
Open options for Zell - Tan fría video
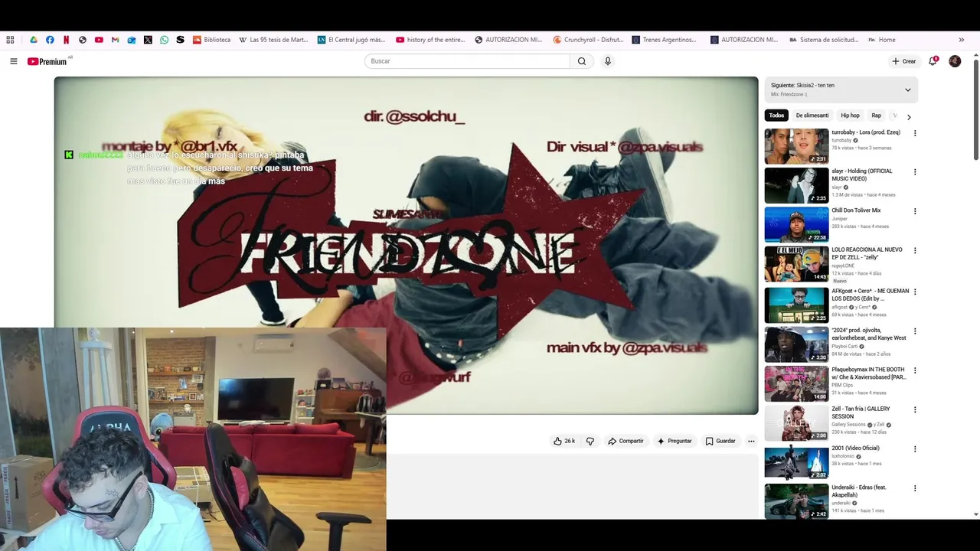coord(914,409)
